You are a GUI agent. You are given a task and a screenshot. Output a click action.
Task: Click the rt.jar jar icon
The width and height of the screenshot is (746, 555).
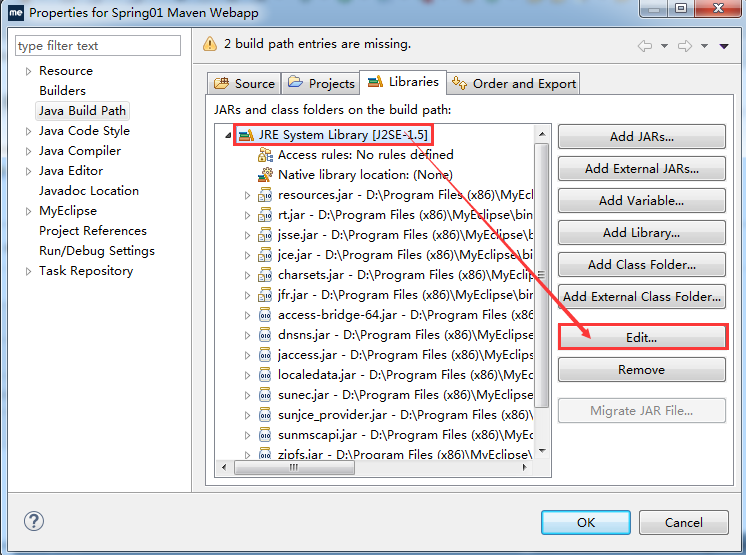[x=265, y=215]
